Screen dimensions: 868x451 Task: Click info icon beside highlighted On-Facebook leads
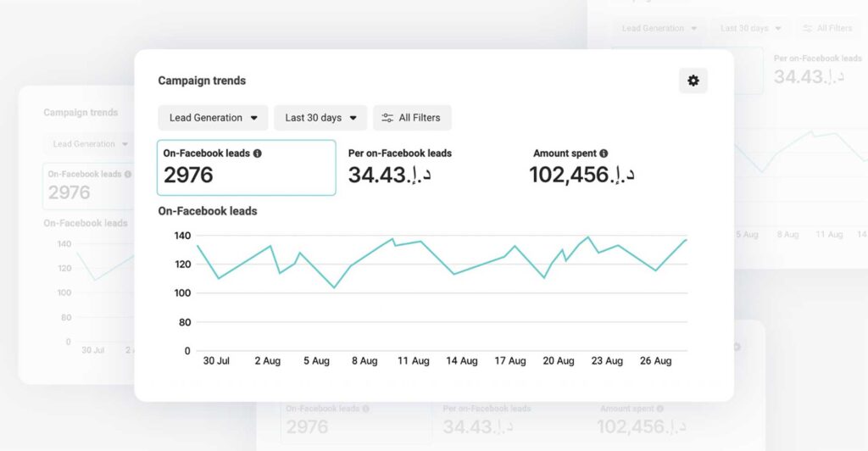click(x=258, y=153)
